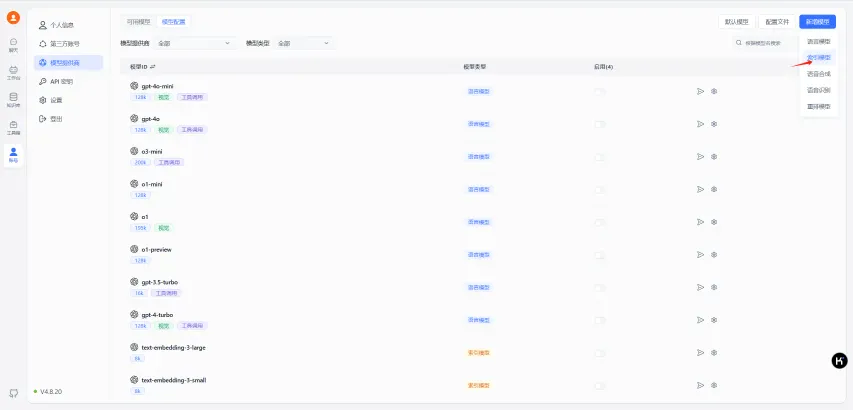Click the 视觉 tag under gpt-4o-mini
Screen dimensions: 853x410
click(x=163, y=97)
